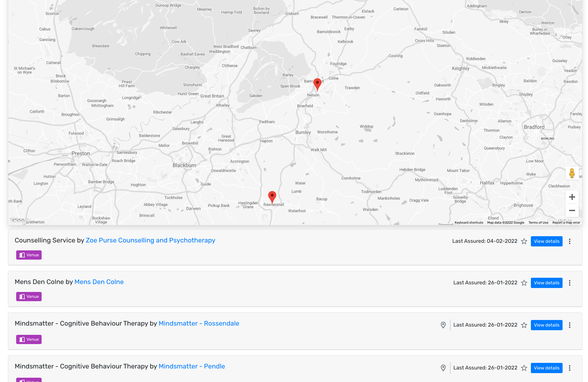This screenshot has width=588, height=382.
Task: Click the Google logo on the map
Action: pos(20,220)
